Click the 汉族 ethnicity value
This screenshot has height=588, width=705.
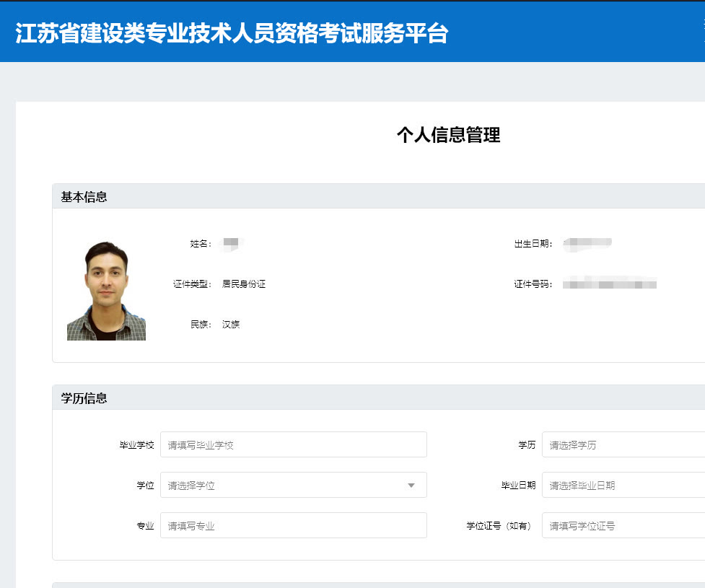(x=231, y=325)
